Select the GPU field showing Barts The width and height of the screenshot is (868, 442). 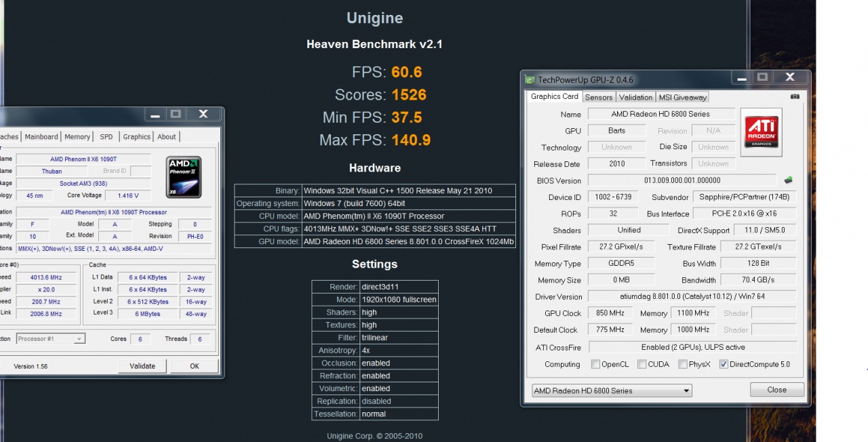click(617, 130)
